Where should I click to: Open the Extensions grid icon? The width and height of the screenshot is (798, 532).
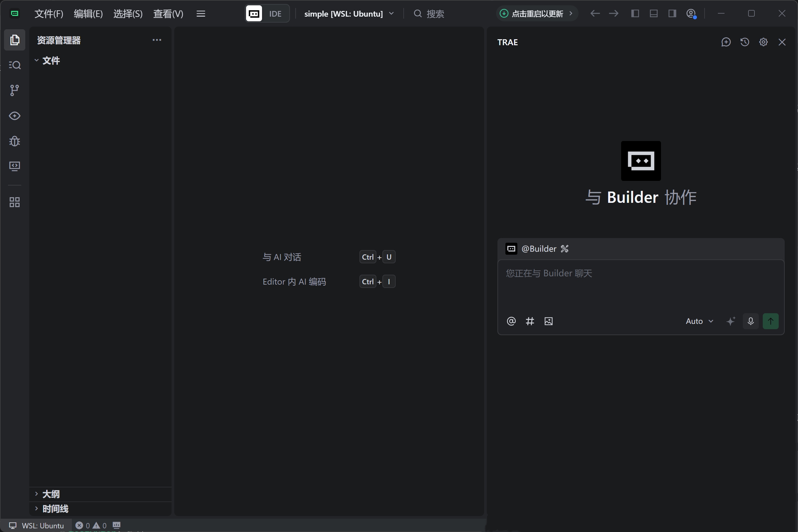coord(15,202)
